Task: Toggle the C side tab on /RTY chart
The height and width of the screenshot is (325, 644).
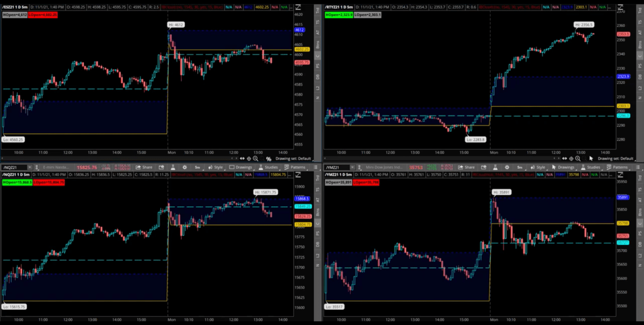Action: coord(640,56)
